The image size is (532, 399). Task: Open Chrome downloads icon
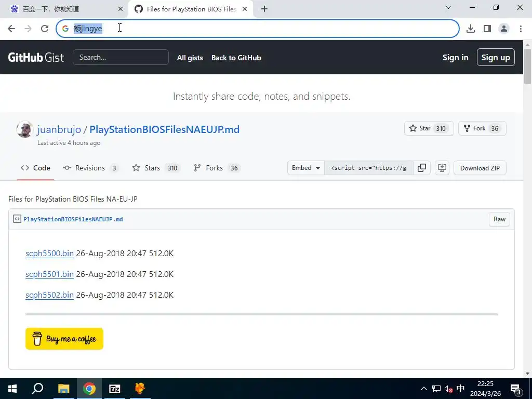coord(471,29)
